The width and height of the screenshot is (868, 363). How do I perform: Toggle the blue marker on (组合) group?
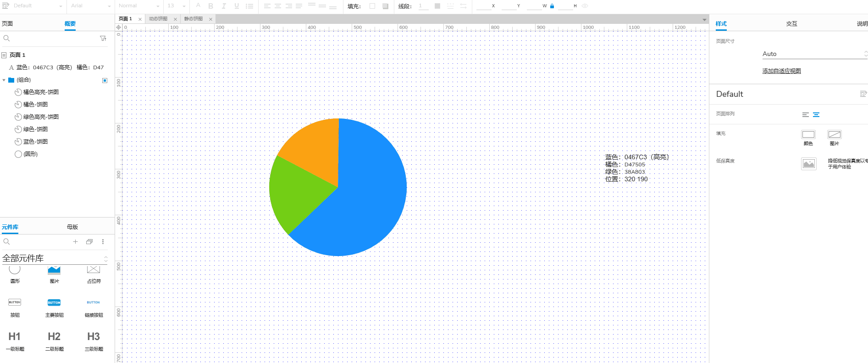coord(105,80)
